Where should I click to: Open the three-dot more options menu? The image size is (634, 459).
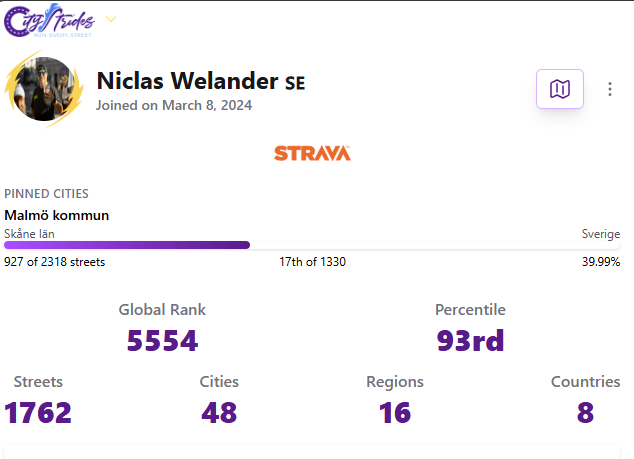[610, 89]
